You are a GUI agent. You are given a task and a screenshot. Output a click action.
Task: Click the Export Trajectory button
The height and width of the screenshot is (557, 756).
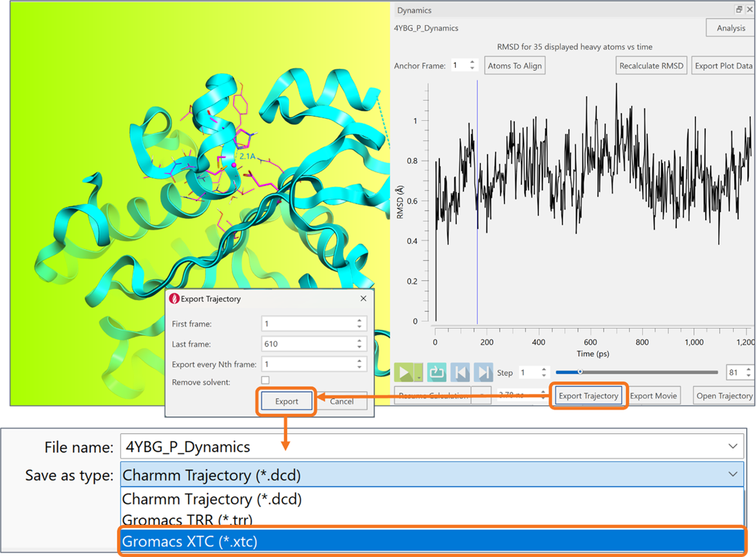[x=588, y=396]
